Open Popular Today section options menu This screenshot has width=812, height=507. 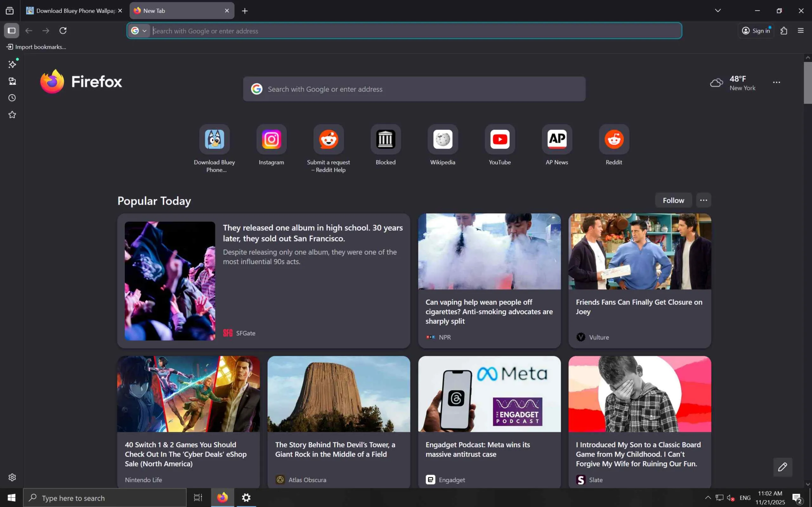tap(703, 200)
